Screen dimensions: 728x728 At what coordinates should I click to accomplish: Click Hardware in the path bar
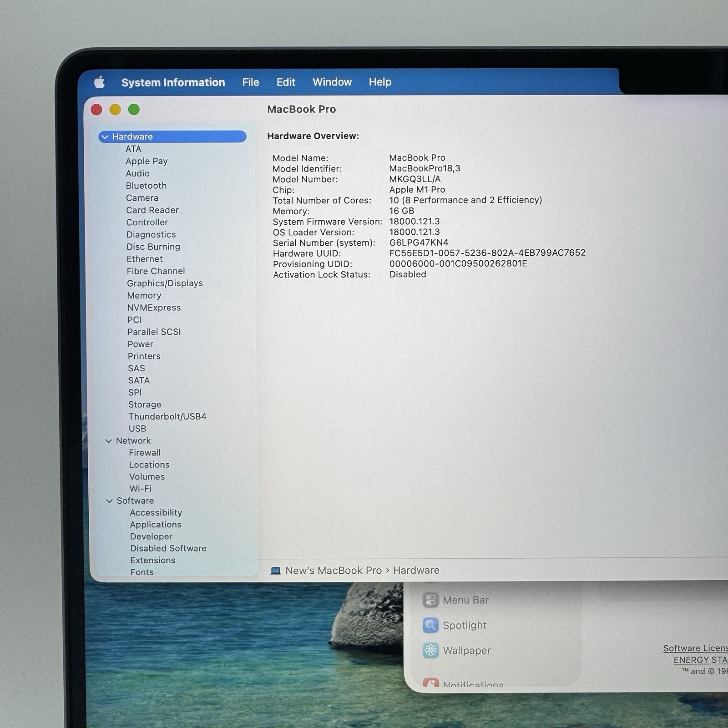[x=416, y=571]
